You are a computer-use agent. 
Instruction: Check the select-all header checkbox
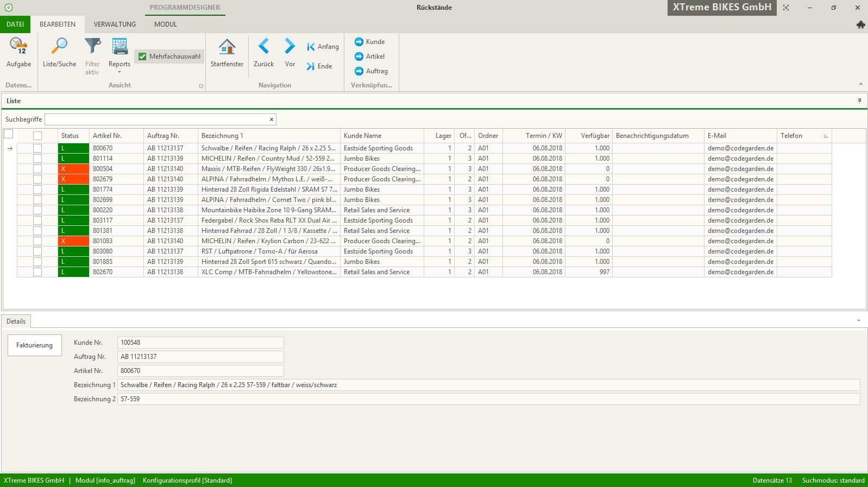coord(37,136)
